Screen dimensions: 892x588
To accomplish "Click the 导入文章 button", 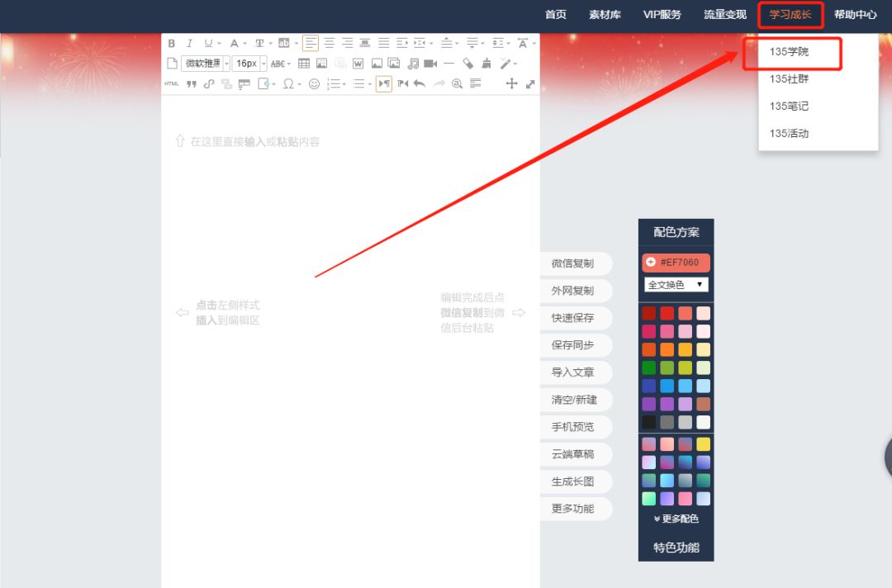I will pyautogui.click(x=575, y=372).
